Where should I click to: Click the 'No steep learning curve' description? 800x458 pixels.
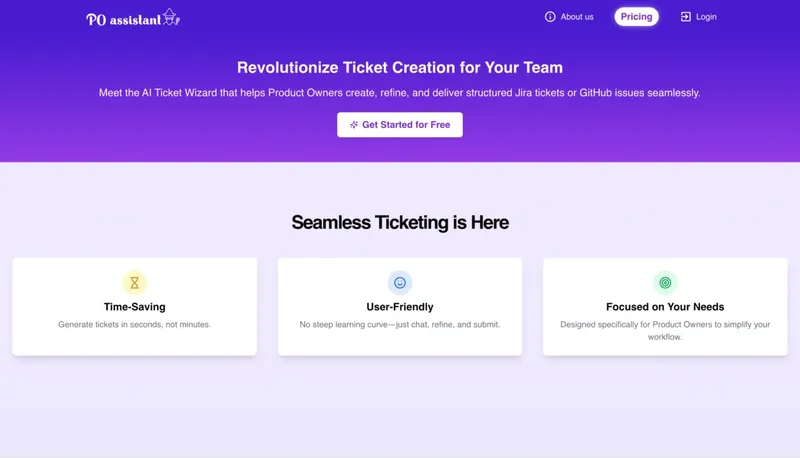pyautogui.click(x=400, y=325)
